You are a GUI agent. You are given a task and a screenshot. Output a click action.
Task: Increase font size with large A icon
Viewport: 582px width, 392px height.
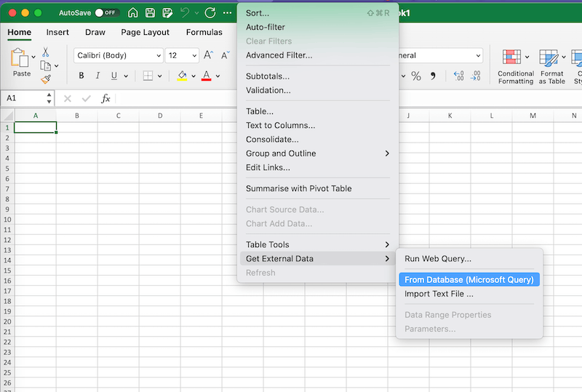point(208,55)
